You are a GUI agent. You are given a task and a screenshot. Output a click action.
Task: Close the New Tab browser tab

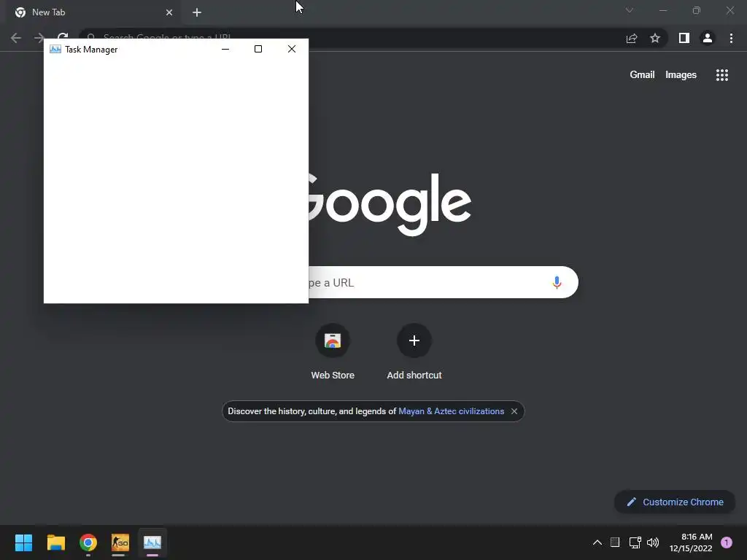coord(169,12)
